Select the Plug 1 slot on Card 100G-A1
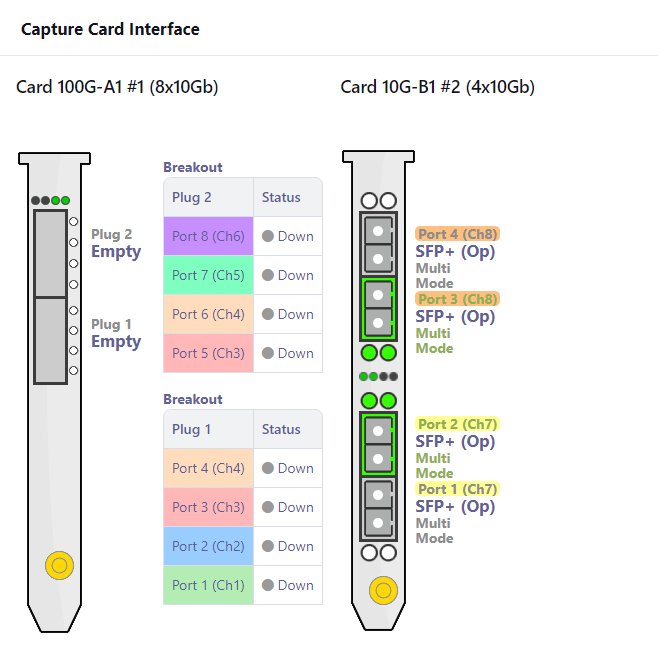 click(x=50, y=341)
